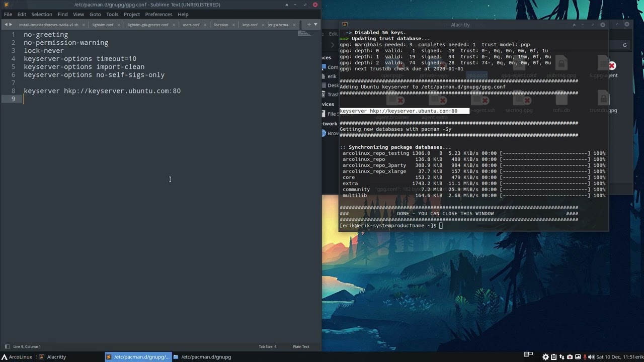This screenshot has height=362, width=644.
Task: Click the 'no-permission-warning' line
Action: [x=66, y=43]
